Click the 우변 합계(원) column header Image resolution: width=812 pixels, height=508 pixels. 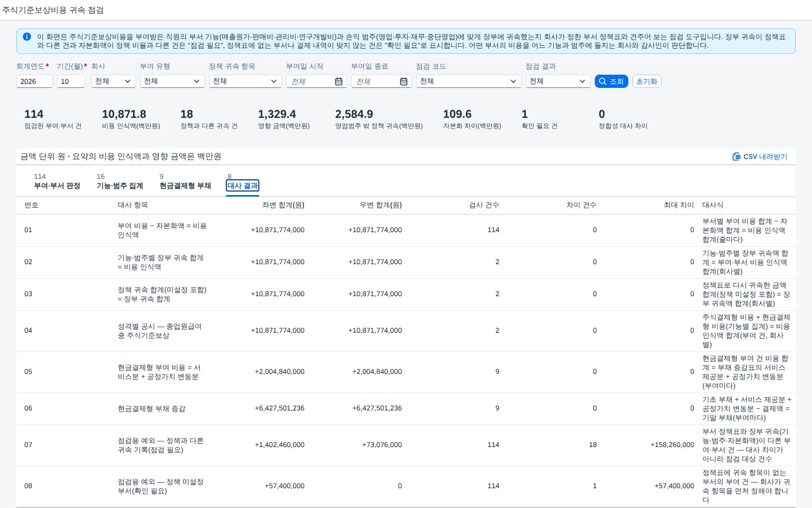pyautogui.click(x=381, y=205)
